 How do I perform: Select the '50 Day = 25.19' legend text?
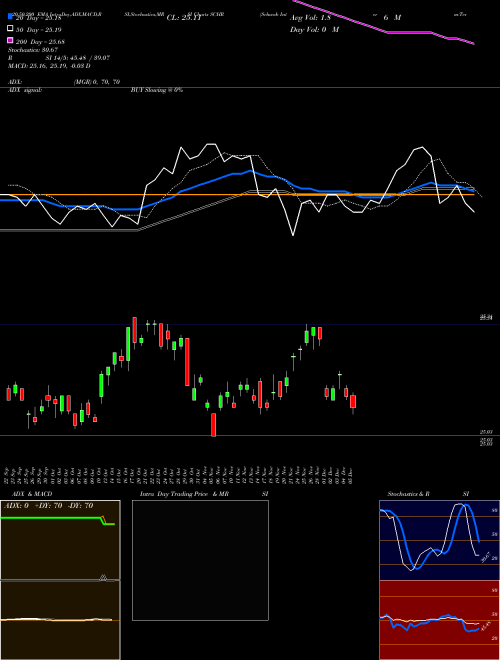click(x=39, y=30)
